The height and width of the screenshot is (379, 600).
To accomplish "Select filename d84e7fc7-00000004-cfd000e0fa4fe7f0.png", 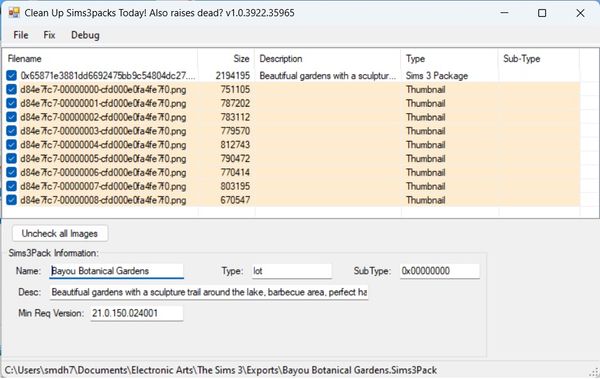I will (103, 145).
